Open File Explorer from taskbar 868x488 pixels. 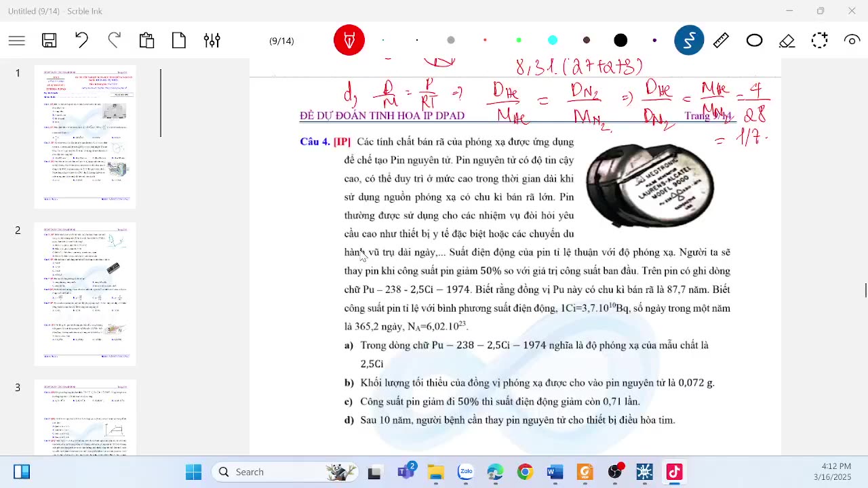[x=435, y=472]
